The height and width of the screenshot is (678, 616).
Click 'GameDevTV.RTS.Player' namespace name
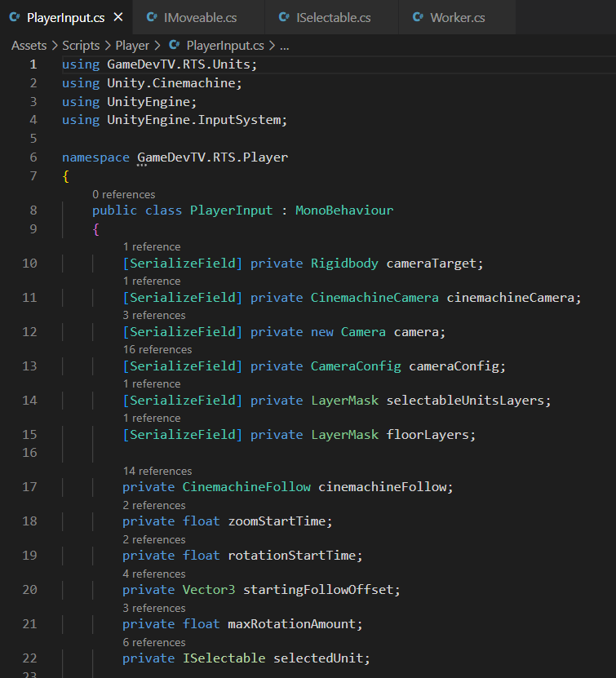click(213, 157)
